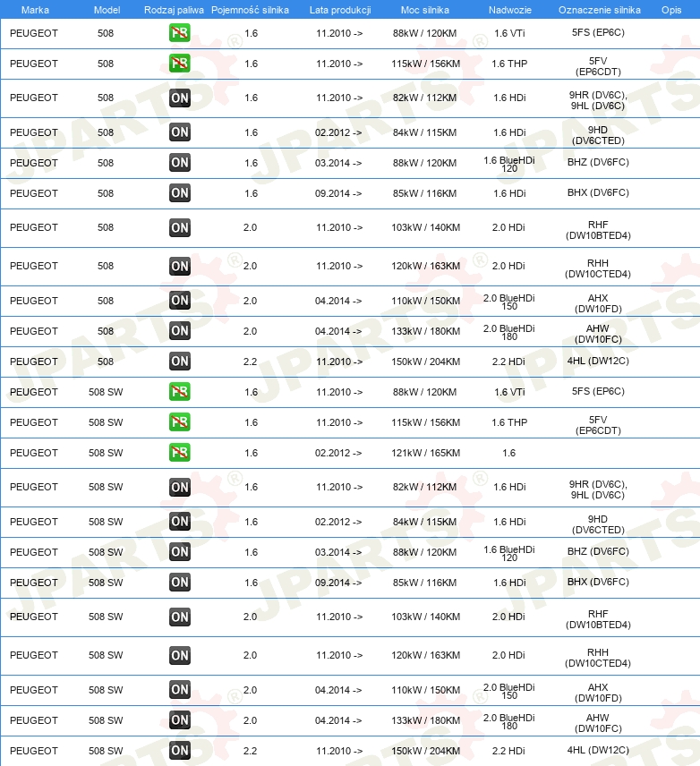Select '09.2014 ->' production date in 508 (non-SW) row

point(338,193)
